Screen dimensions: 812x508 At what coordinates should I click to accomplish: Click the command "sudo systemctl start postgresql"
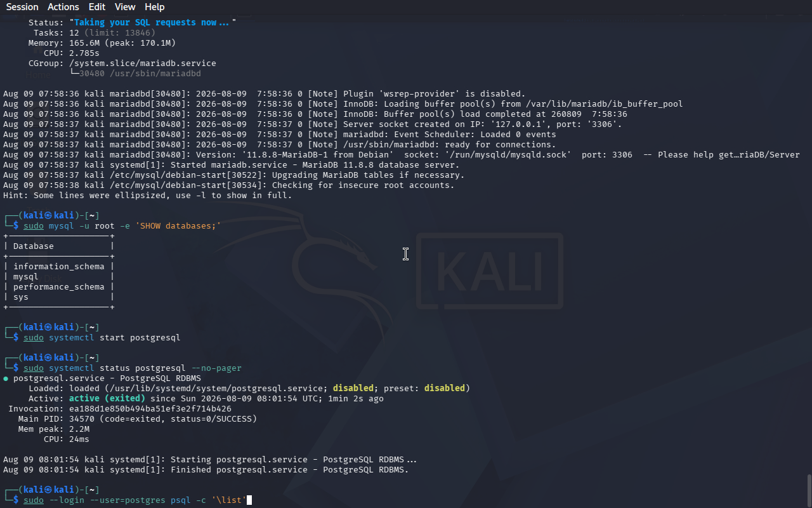click(102, 337)
